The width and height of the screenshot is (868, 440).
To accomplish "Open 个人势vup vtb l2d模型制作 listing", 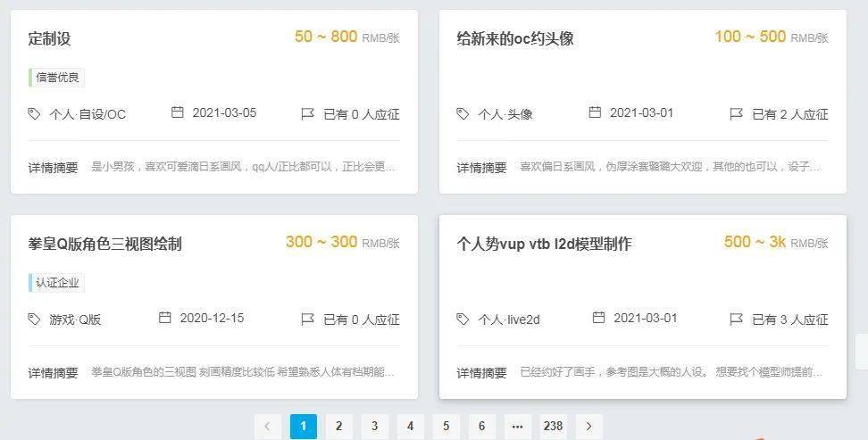I will [x=544, y=244].
